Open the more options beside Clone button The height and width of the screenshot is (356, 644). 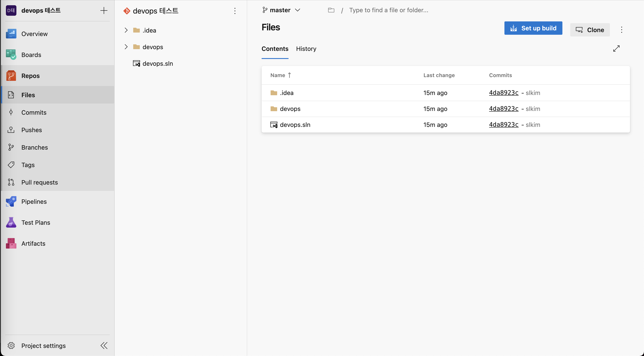[x=621, y=30]
